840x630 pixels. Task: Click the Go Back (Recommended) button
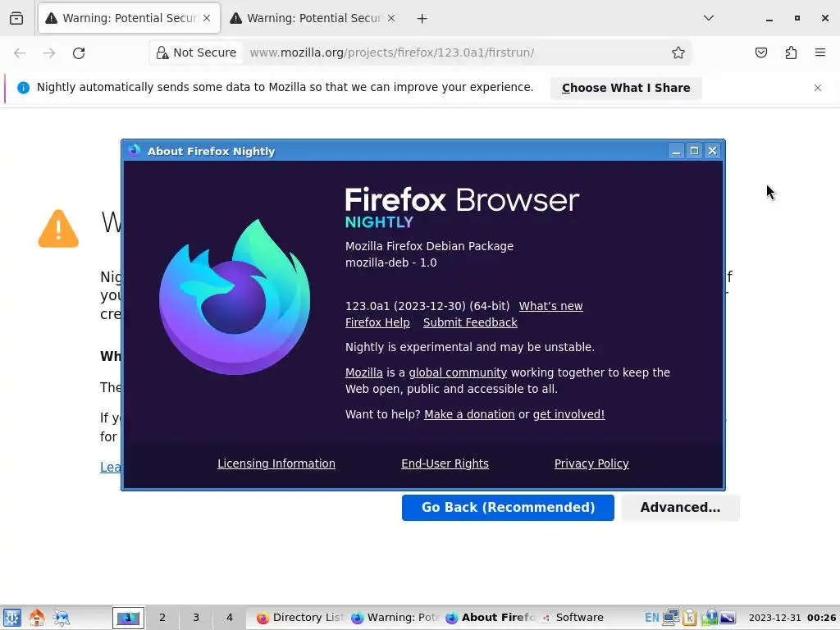pos(508,507)
